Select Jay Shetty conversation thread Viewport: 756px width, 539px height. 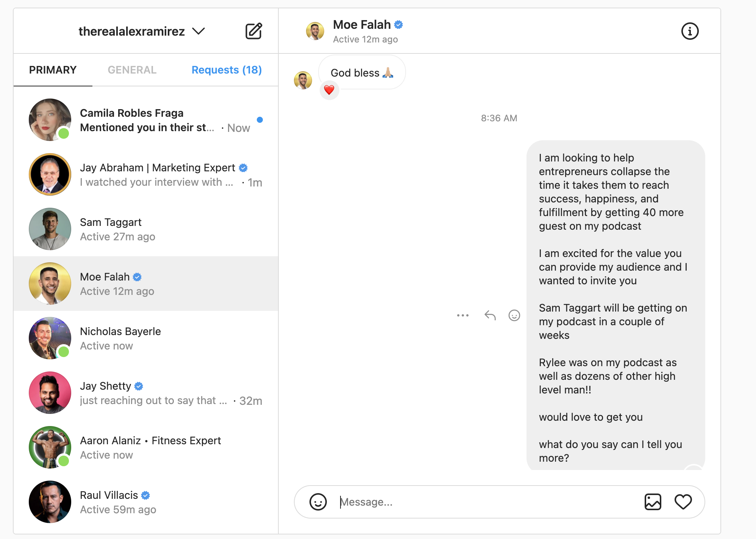point(146,393)
